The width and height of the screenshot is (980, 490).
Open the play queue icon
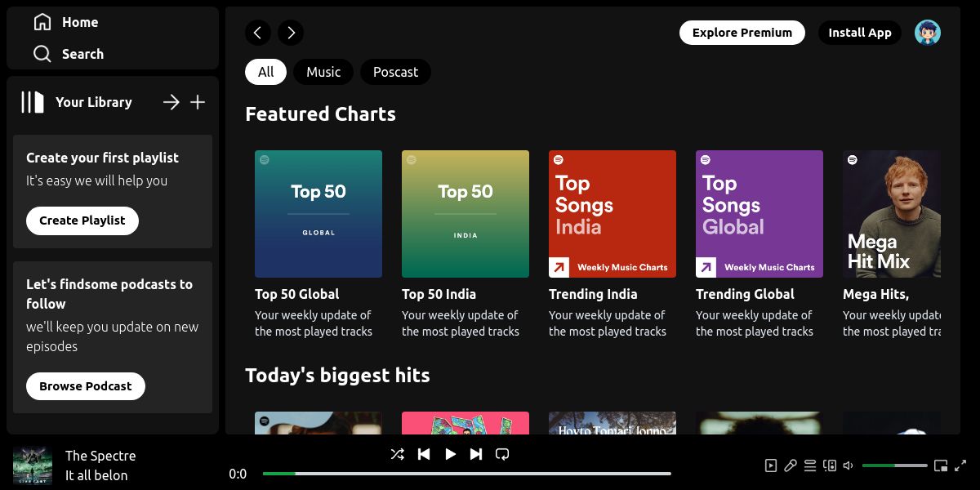click(x=810, y=465)
